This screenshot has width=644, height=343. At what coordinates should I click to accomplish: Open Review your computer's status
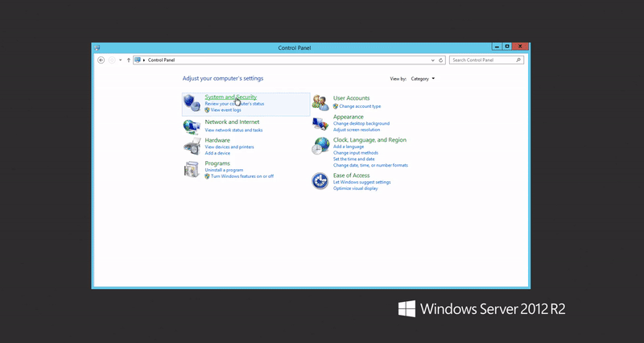tap(234, 104)
